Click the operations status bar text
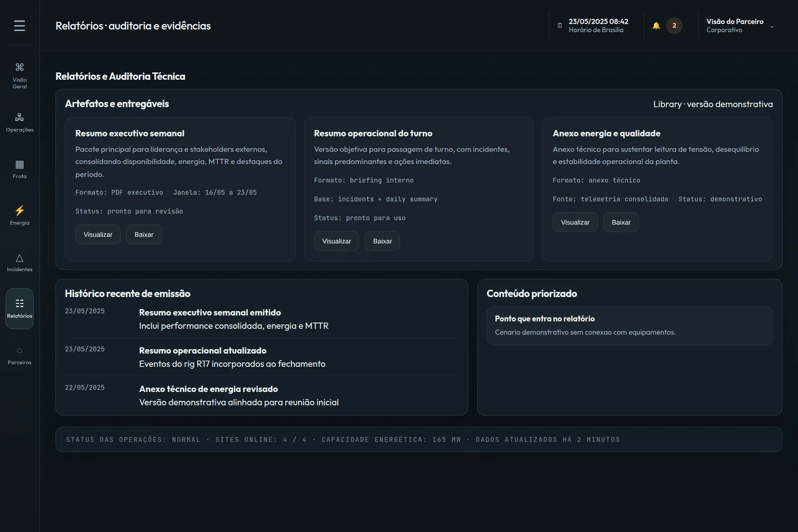The image size is (798, 532). pyautogui.click(x=343, y=439)
